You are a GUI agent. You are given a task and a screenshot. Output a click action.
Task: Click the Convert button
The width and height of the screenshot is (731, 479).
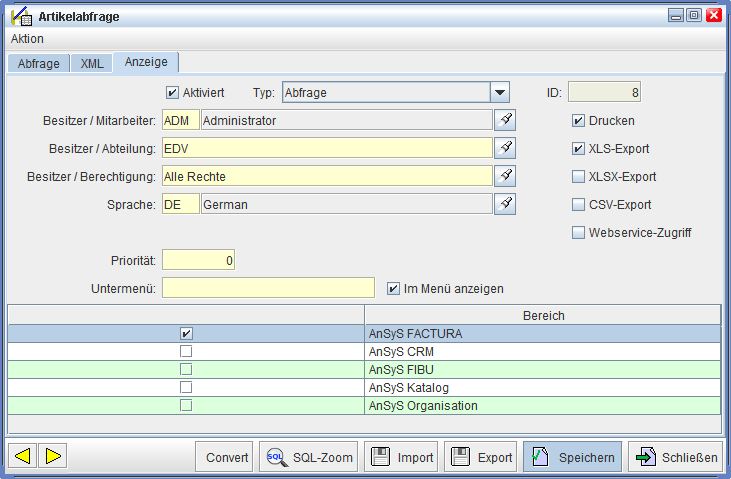(x=227, y=457)
